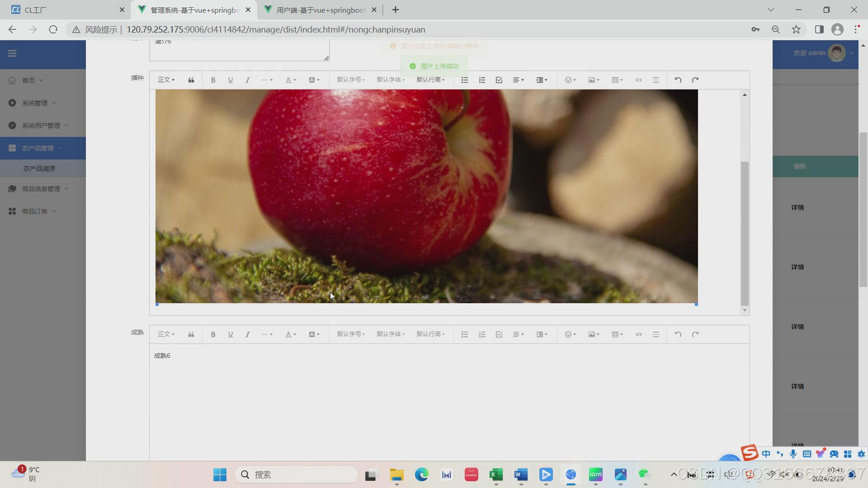Viewport: 868px width, 488px height.
Task: Open the 默认字号 dropdown in the 播种 toolbar
Action: tap(350, 80)
